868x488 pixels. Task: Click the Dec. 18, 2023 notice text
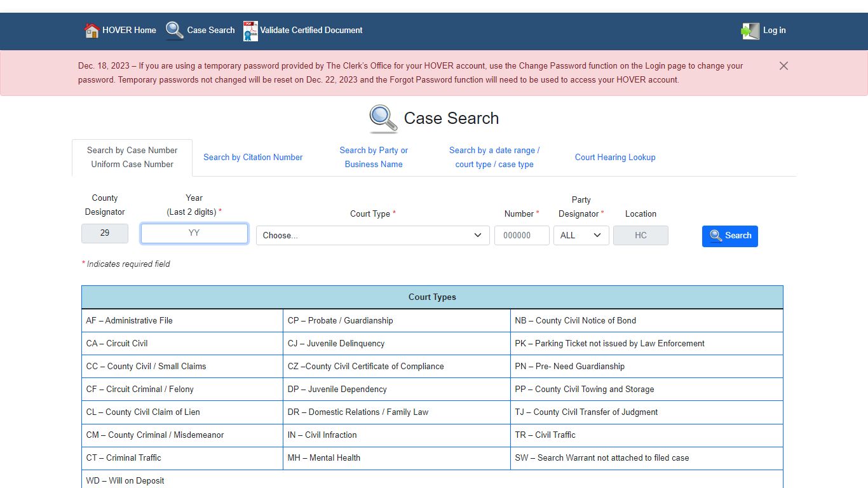point(410,73)
